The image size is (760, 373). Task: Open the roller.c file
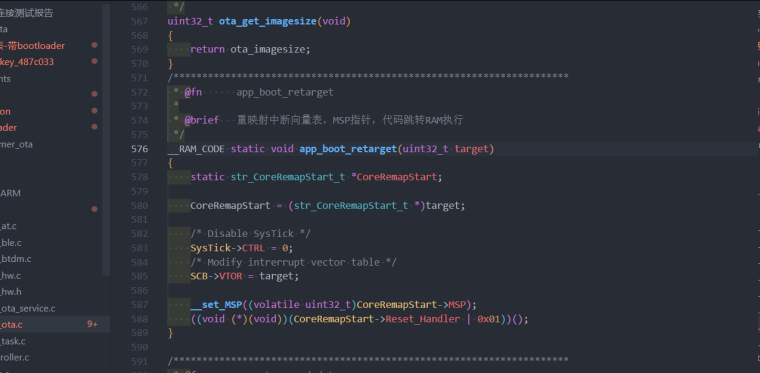(x=15, y=357)
